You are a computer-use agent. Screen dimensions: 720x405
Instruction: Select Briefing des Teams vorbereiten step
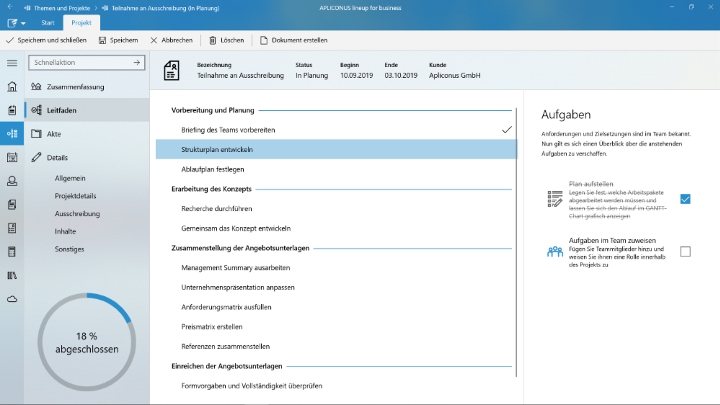[x=336, y=130]
